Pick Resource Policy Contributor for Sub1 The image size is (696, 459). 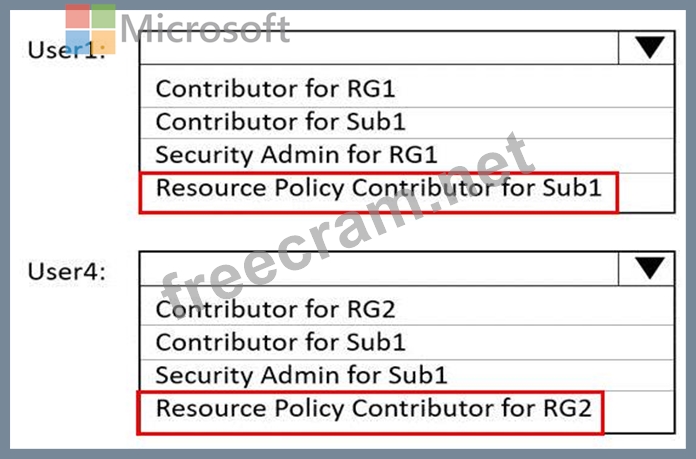(x=379, y=188)
